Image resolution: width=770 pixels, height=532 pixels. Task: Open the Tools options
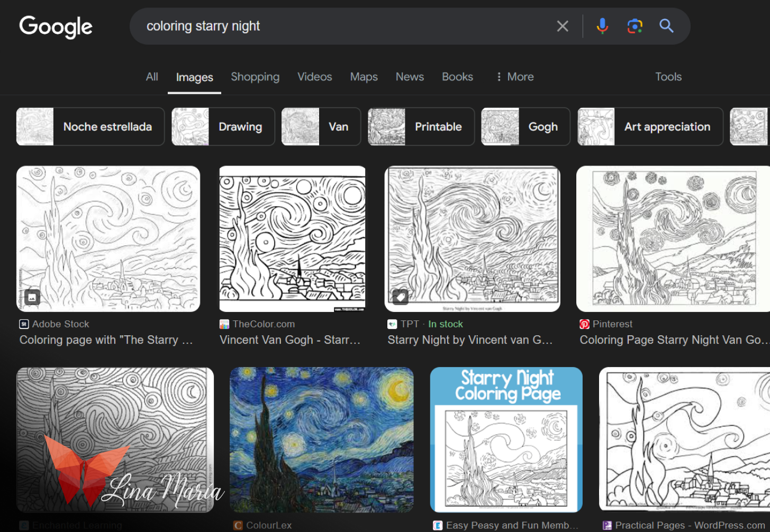(668, 77)
